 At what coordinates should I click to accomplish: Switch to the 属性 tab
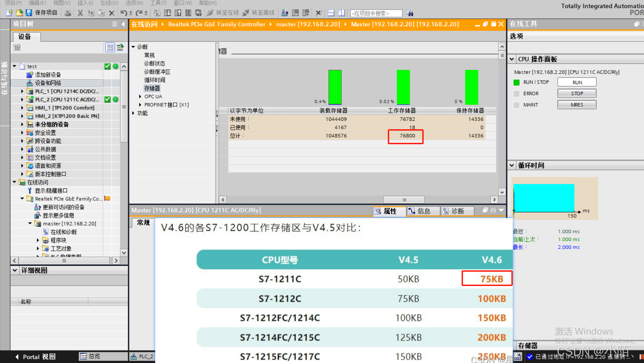click(x=389, y=211)
